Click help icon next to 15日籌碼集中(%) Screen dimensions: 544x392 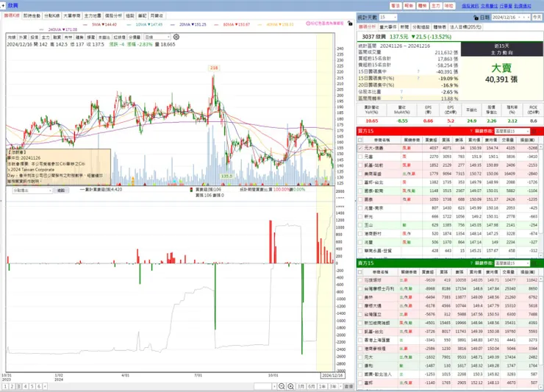tap(418, 78)
